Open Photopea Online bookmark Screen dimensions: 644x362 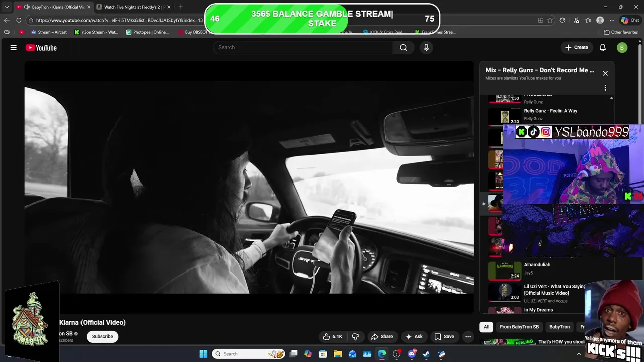point(147,32)
